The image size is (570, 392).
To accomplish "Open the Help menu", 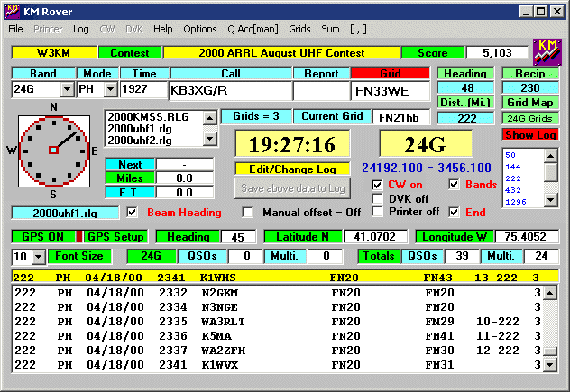I will point(163,29).
